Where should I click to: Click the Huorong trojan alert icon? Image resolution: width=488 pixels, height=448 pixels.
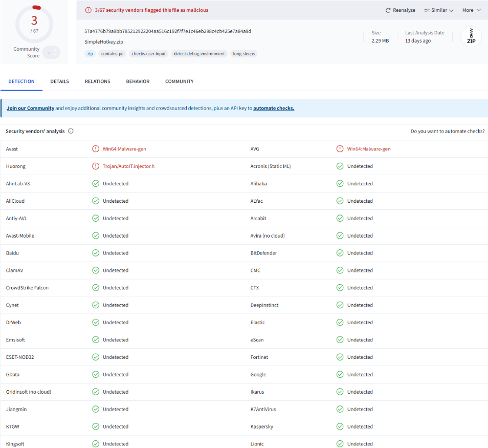(x=96, y=166)
